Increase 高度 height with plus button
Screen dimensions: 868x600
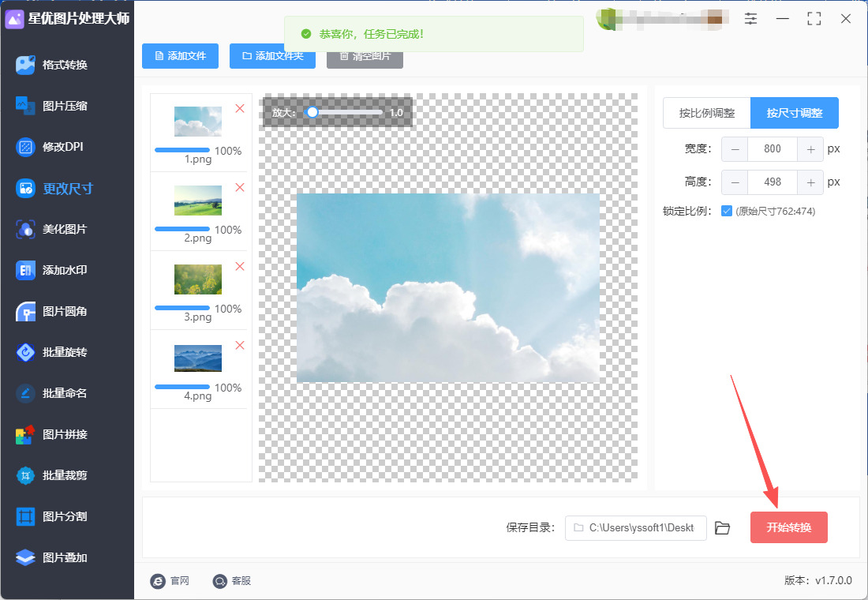(x=810, y=182)
